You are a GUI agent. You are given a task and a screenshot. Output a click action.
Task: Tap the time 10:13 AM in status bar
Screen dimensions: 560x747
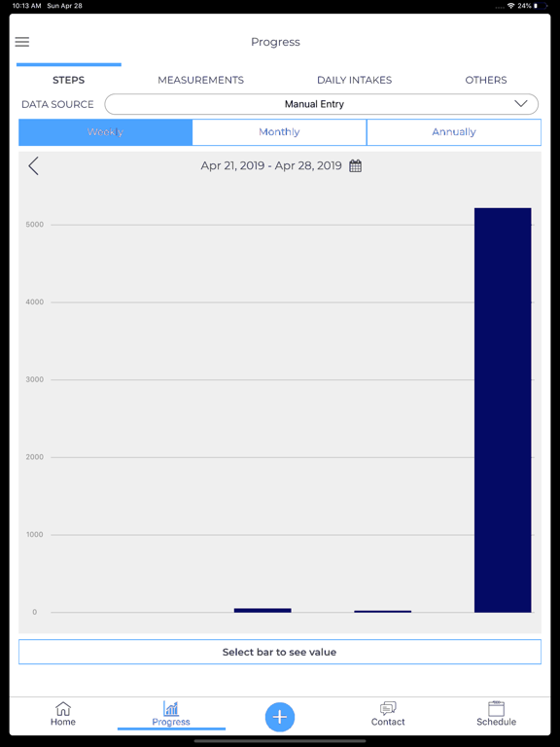point(26,6)
